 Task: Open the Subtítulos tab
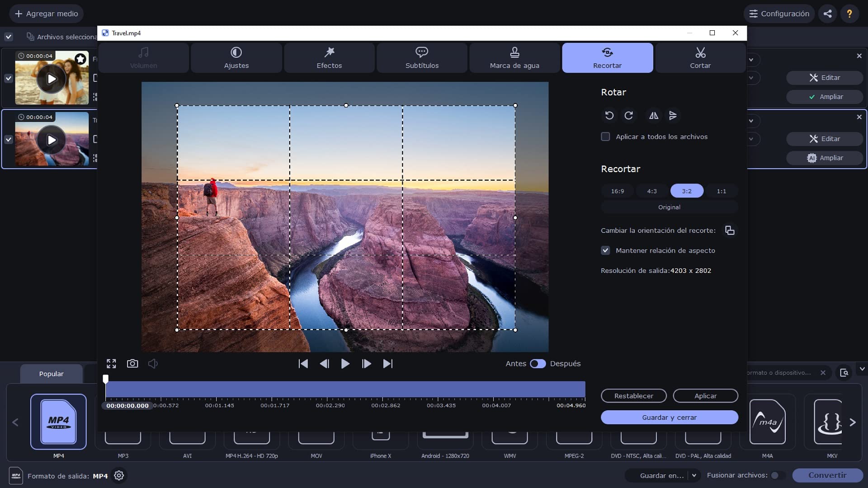(x=422, y=58)
